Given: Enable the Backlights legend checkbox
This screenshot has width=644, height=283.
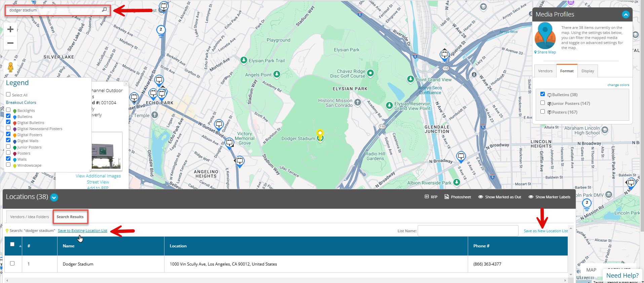Looking at the screenshot, I should click(8, 110).
